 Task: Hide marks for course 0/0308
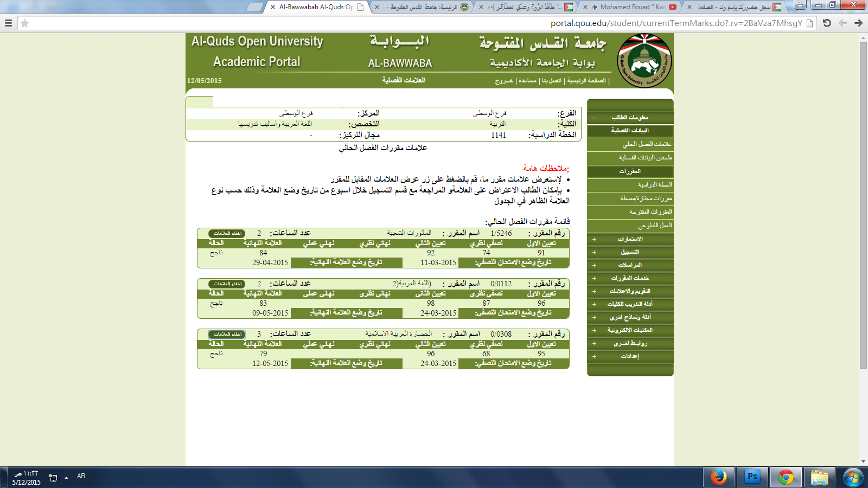click(227, 335)
